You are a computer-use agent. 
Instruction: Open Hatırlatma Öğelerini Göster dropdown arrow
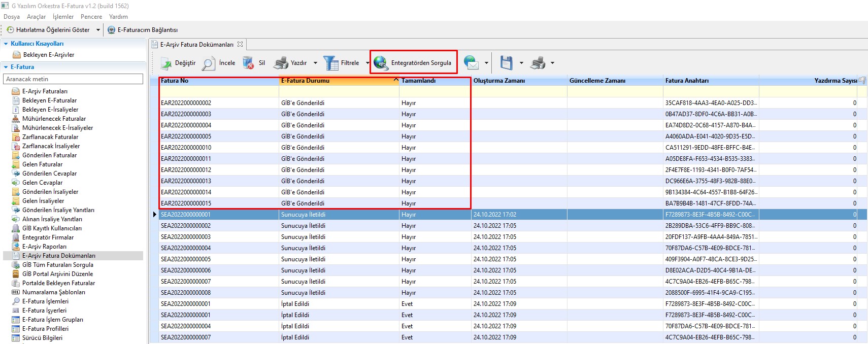[x=98, y=30]
